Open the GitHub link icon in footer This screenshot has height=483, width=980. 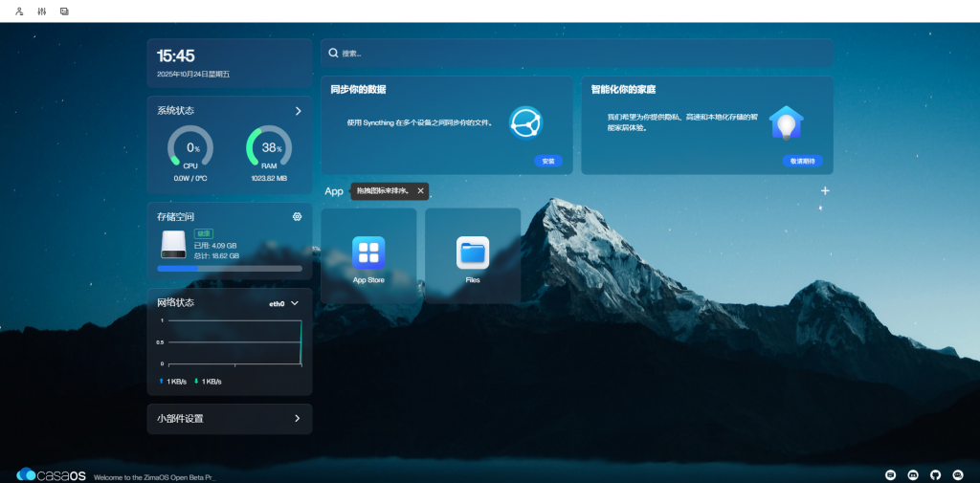point(936,474)
